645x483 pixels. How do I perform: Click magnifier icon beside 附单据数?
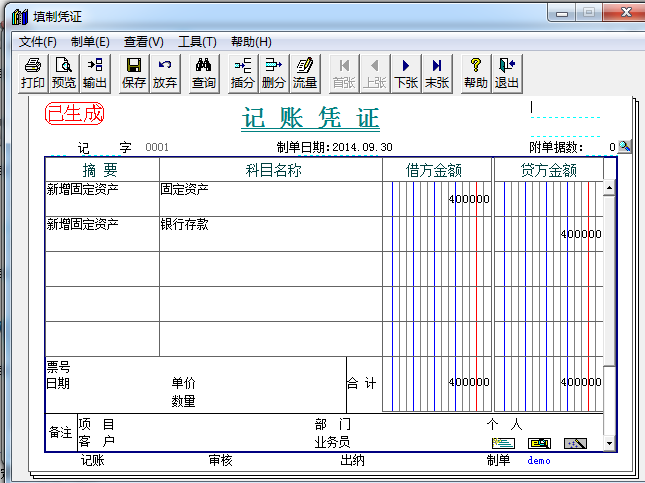point(624,146)
